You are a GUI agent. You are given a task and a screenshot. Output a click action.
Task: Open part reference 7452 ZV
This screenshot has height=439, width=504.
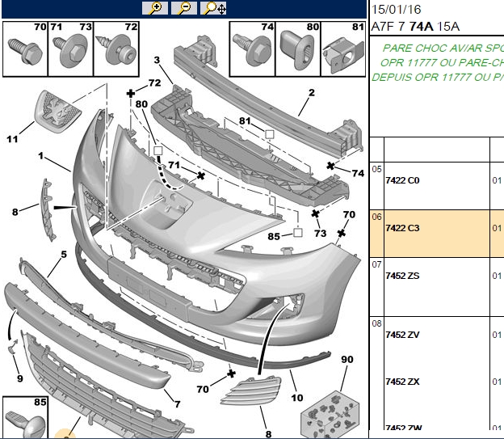(x=402, y=335)
